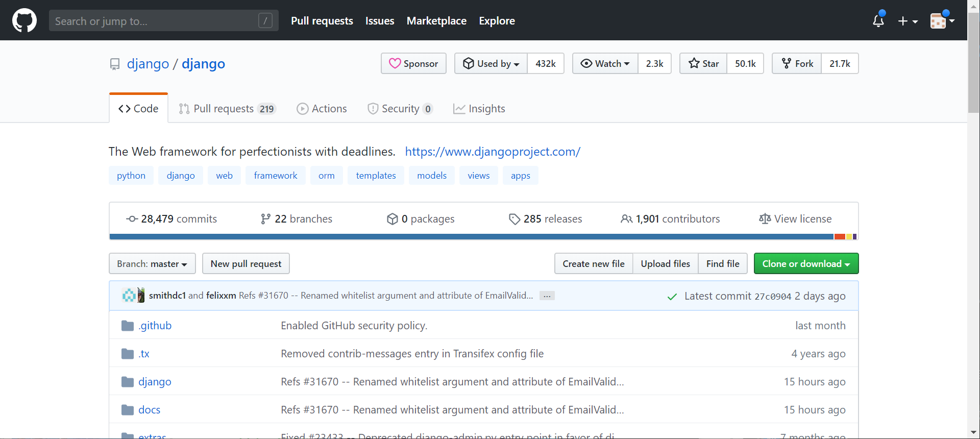Open the felixxm author link
The width and height of the screenshot is (980, 439).
click(221, 296)
